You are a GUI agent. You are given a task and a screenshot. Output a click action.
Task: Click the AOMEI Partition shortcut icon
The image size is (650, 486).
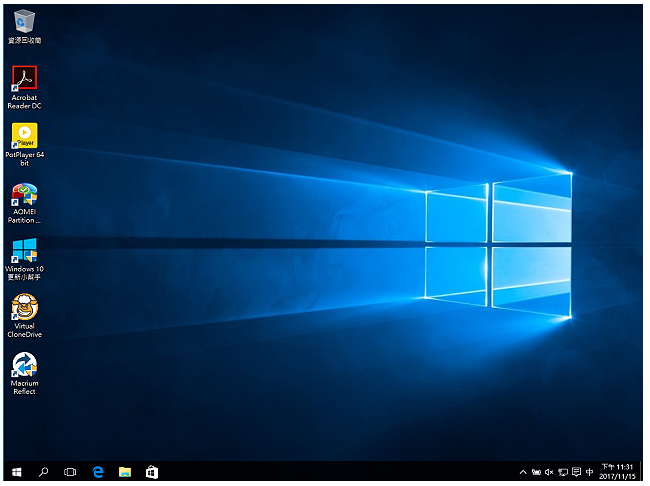tap(24, 194)
